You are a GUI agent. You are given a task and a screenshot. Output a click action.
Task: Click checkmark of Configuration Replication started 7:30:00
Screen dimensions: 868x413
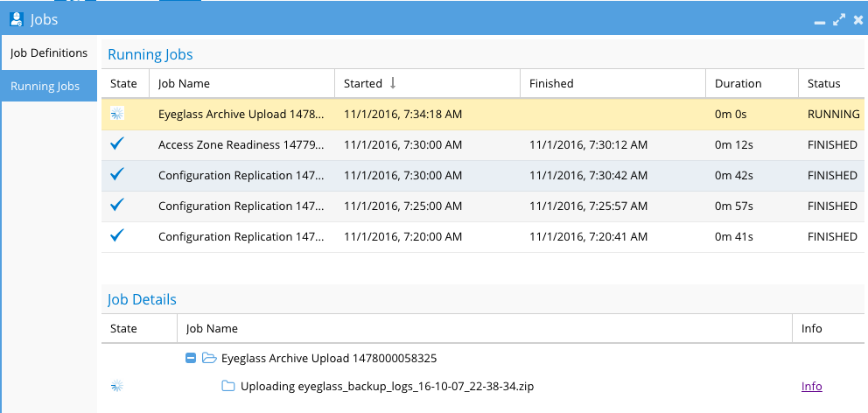click(x=116, y=174)
